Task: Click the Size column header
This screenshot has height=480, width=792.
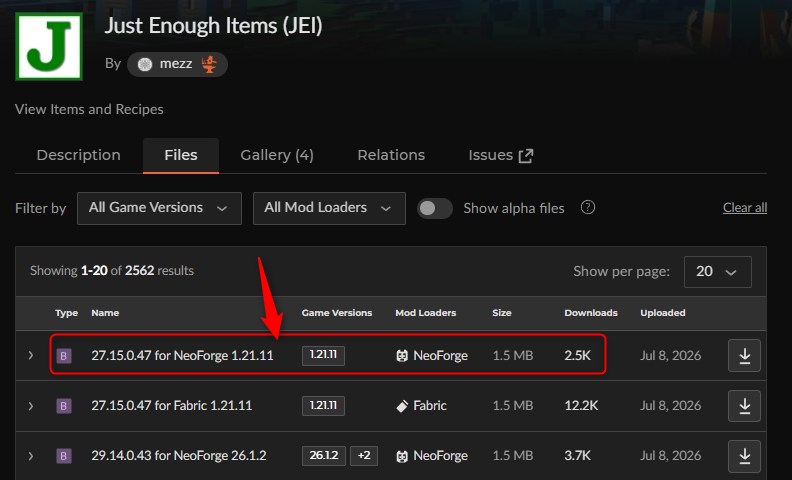Action: [502, 313]
